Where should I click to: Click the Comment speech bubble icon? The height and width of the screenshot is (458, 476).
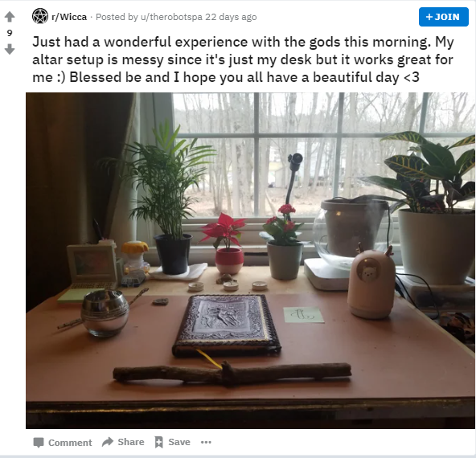[x=39, y=442]
